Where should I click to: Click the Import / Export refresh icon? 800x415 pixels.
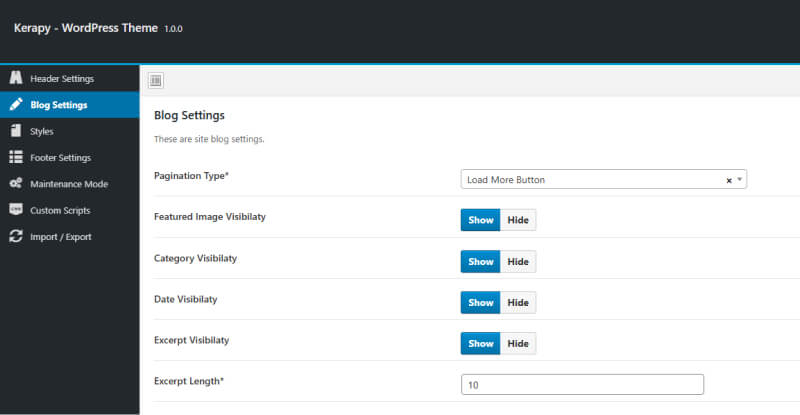pos(16,236)
